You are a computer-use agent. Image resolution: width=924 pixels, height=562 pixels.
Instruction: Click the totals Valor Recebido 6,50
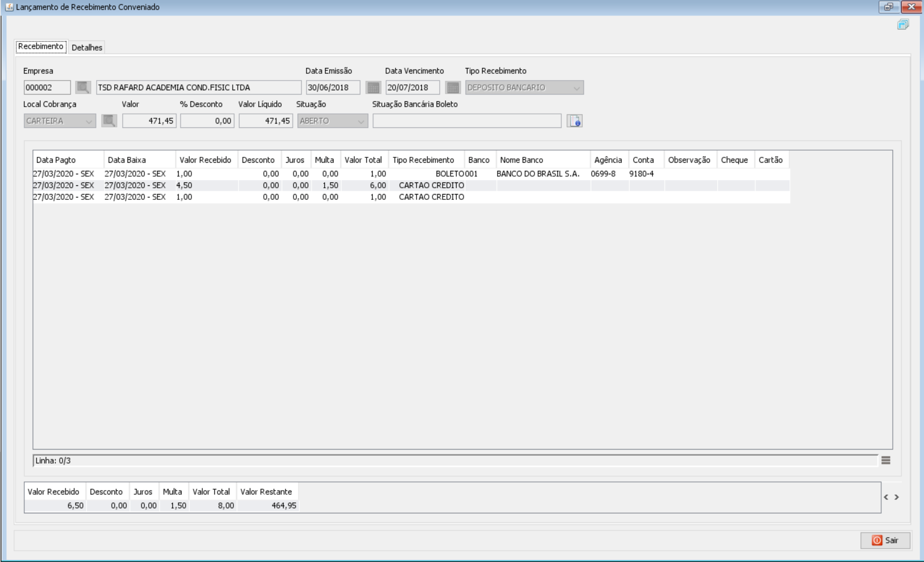pos(55,506)
